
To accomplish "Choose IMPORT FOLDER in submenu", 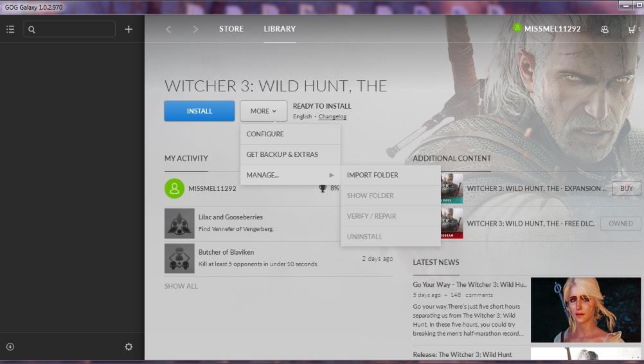I will (391, 175).
